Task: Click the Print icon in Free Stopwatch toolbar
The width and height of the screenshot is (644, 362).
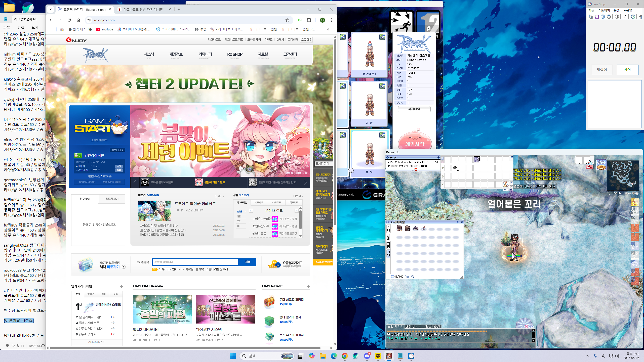Action: point(609,17)
